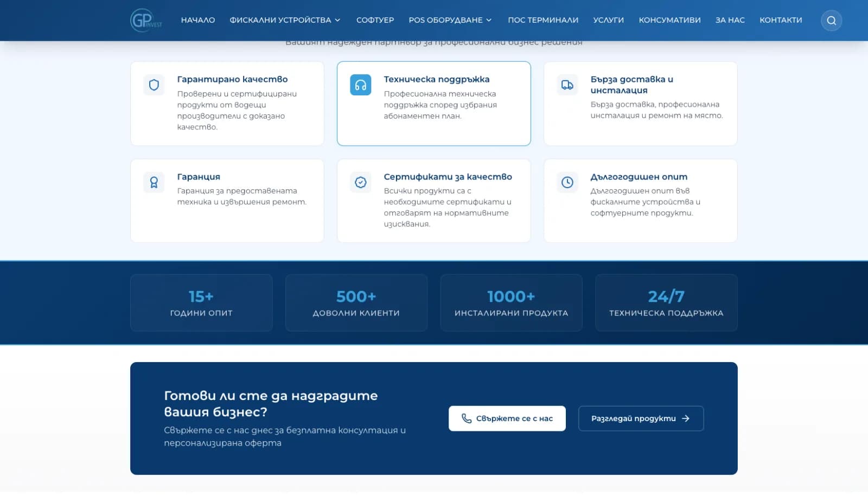The image size is (868, 497).
Task: Select the Сертификати за качество title
Action: point(448,177)
